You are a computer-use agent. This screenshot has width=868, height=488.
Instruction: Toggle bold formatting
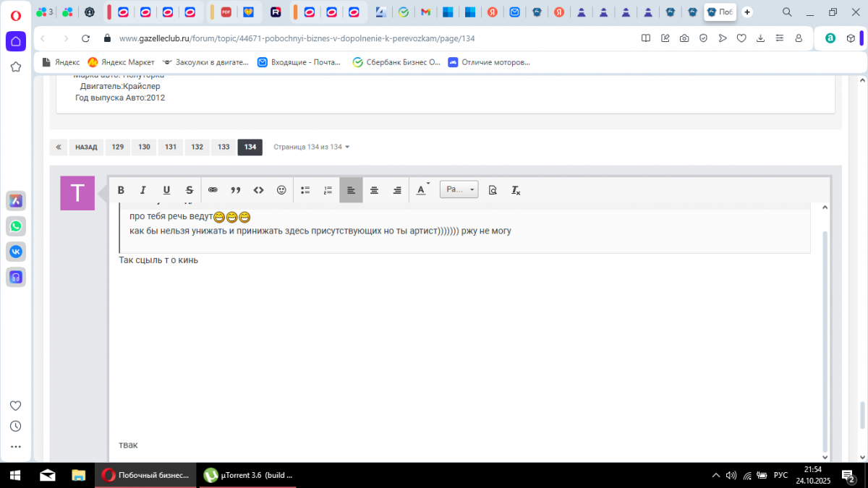coord(121,190)
